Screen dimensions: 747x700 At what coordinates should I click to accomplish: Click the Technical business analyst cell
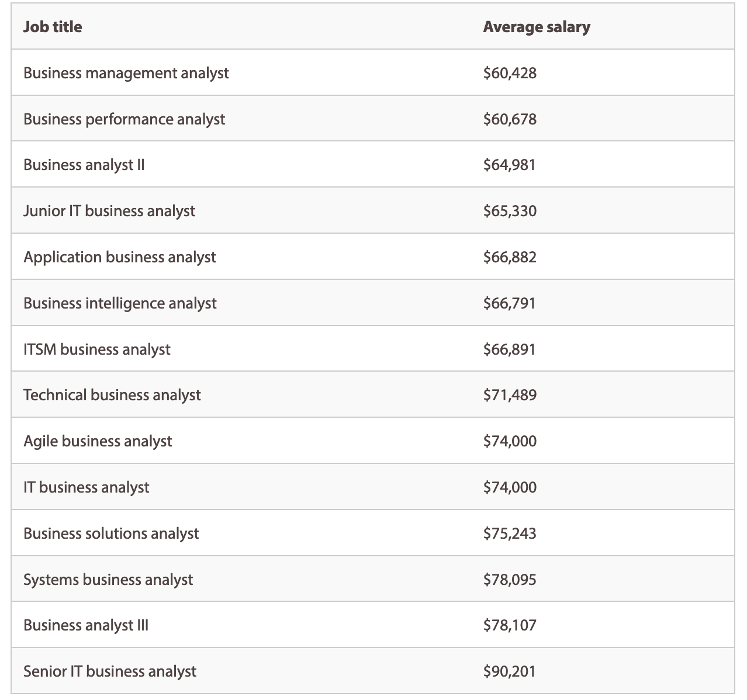coord(112,394)
